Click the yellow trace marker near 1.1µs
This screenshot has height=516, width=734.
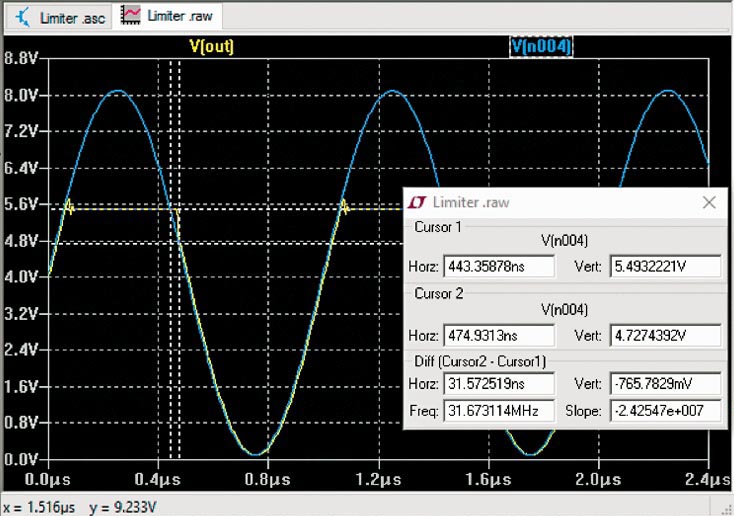(344, 207)
